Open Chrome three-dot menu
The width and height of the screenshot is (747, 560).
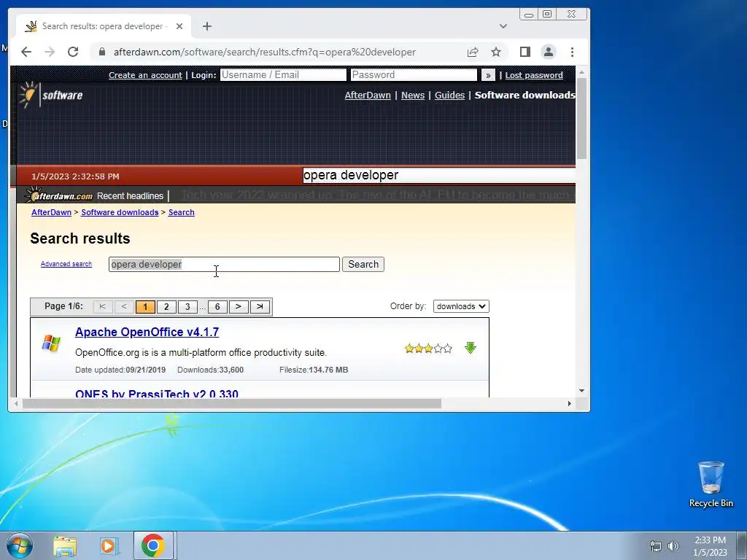pos(572,52)
